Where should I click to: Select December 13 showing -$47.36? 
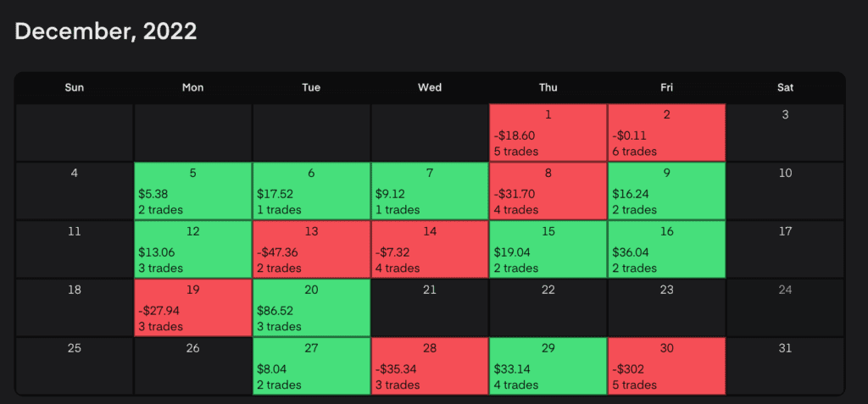point(311,250)
